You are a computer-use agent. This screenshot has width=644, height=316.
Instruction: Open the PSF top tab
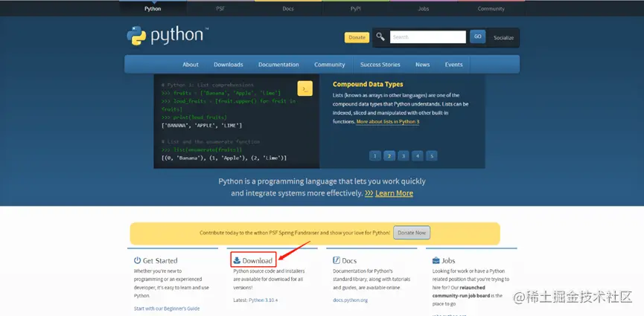pyautogui.click(x=220, y=9)
